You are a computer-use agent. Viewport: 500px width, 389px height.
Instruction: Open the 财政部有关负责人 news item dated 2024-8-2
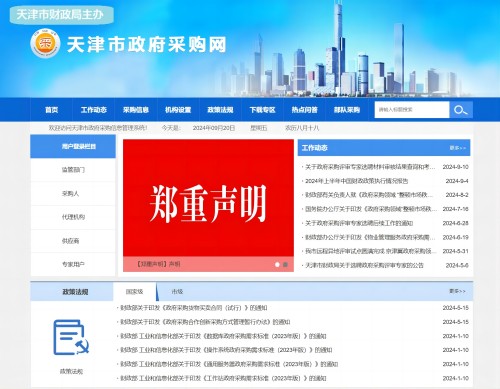pyautogui.click(x=369, y=195)
